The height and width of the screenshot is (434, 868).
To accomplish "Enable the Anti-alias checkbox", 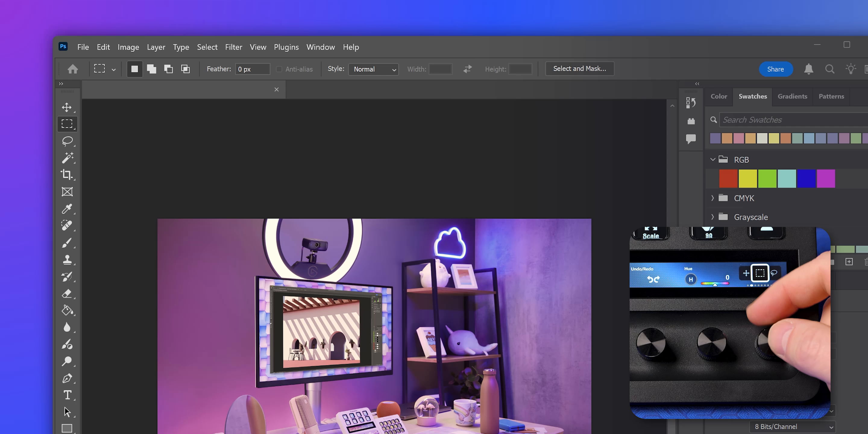I will coord(279,69).
